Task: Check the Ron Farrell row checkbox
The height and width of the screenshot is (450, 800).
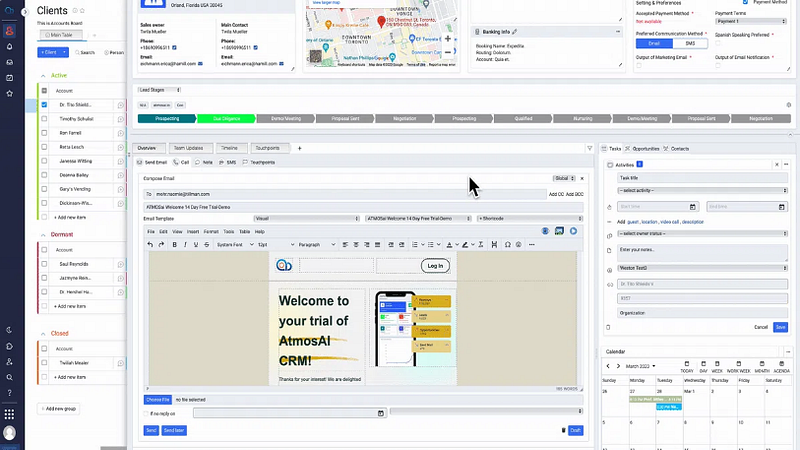Action: 44,133
